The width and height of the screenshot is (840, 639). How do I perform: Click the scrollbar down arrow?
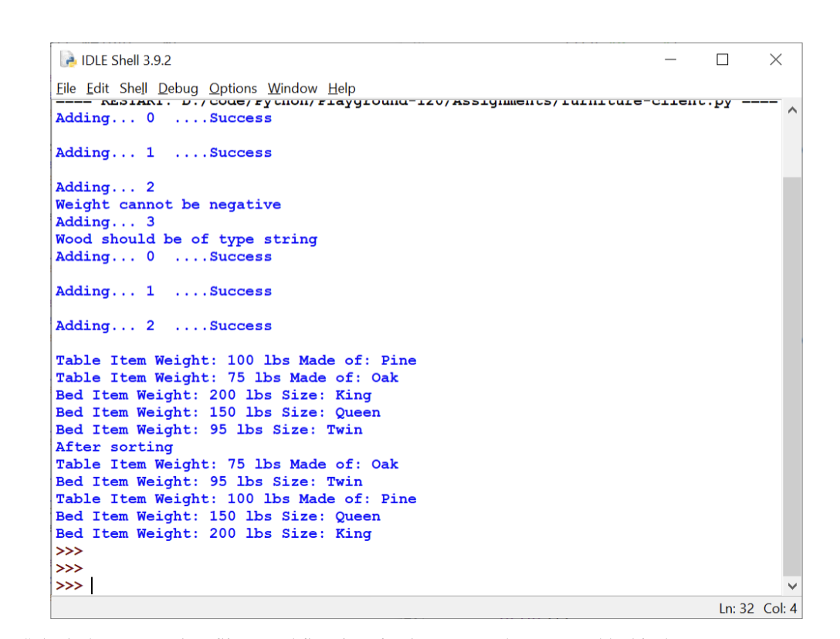(x=792, y=587)
